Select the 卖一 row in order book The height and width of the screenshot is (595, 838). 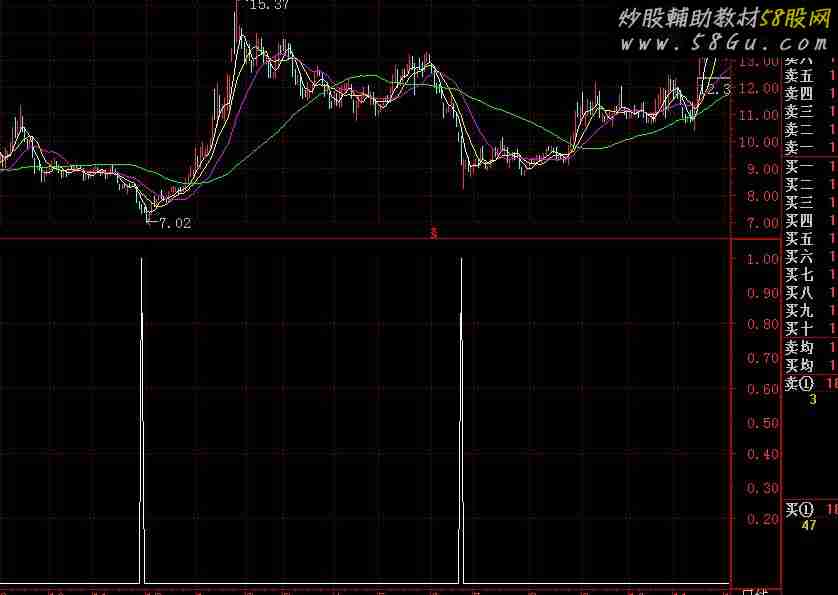click(x=810, y=148)
